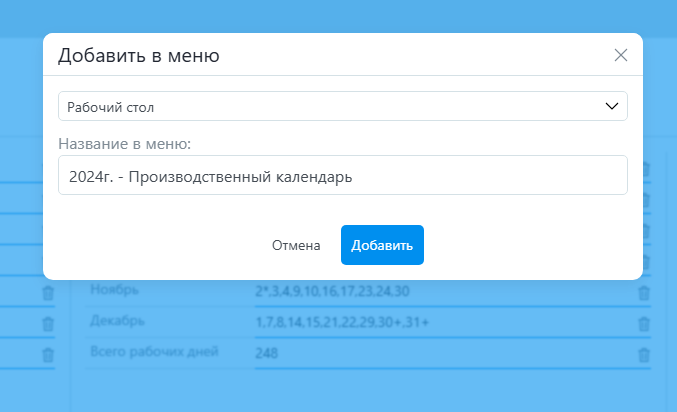Click trash icon at right of Декабрь row
Viewport: 677px width, 412px height.
(x=644, y=323)
